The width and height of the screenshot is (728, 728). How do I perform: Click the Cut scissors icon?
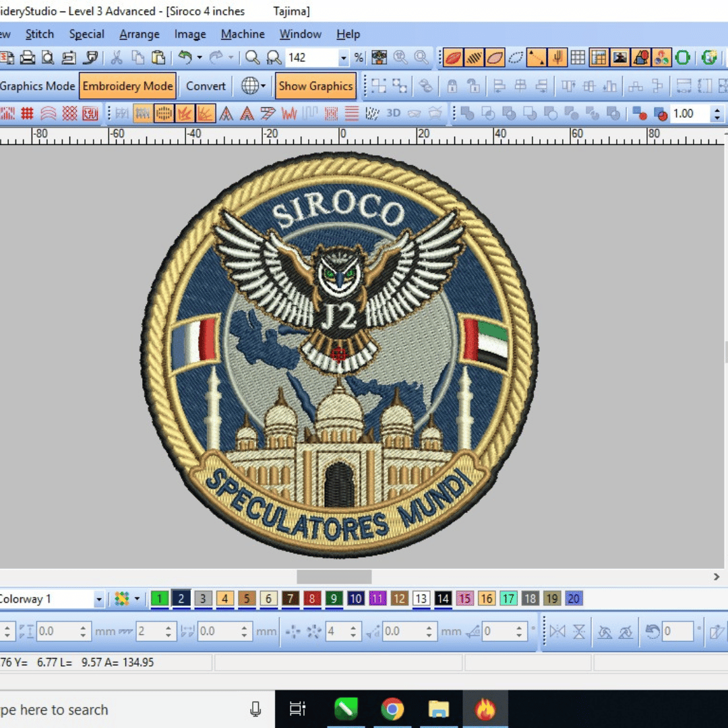click(x=117, y=57)
